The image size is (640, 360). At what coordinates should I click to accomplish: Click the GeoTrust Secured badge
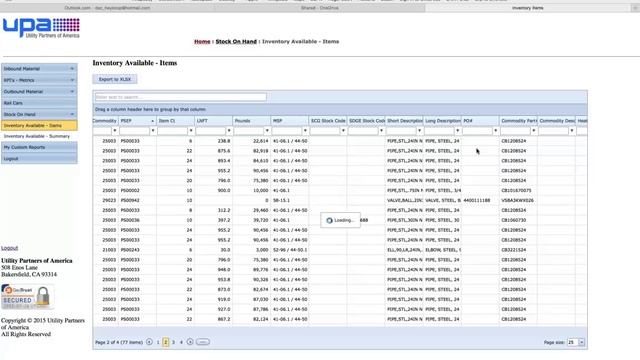27,297
